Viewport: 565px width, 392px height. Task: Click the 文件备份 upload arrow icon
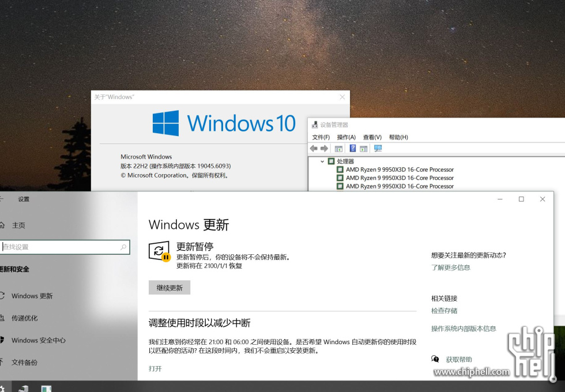tap(1, 362)
